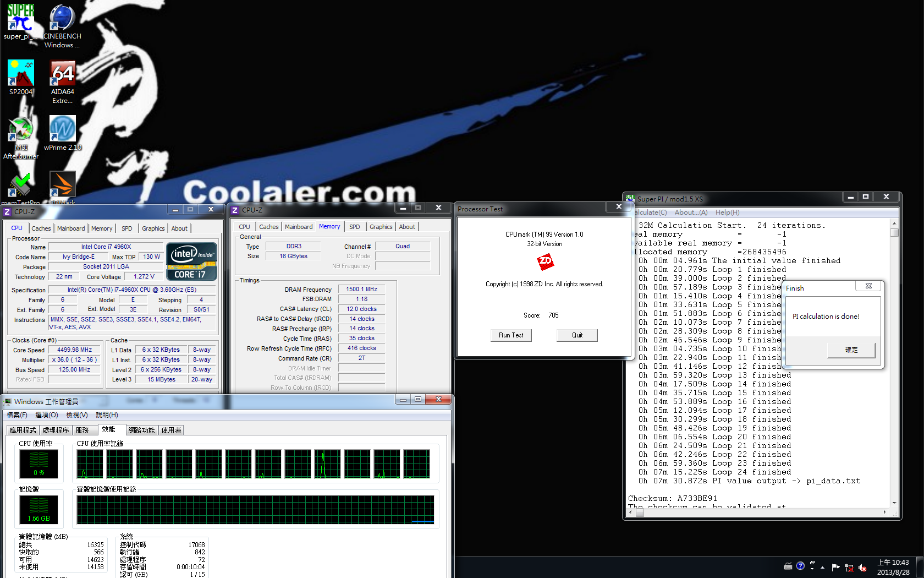This screenshot has height=578, width=924.
Task: Click the Core Speed value 4499.98 MHz
Action: click(75, 350)
